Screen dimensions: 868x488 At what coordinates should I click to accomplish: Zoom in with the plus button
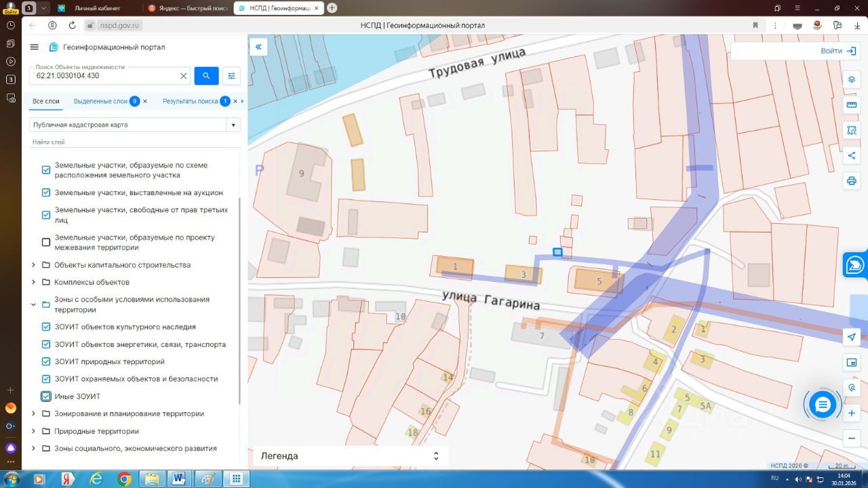[x=852, y=413]
